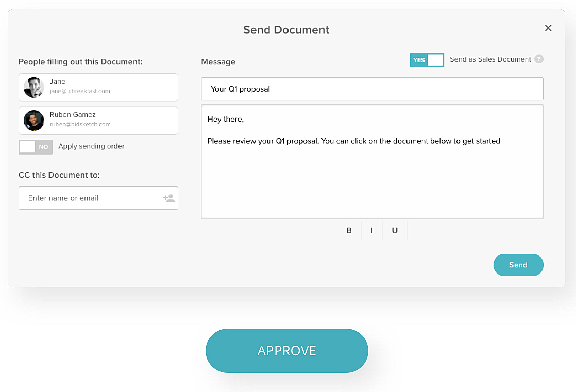Image resolution: width=576 pixels, height=392 pixels.
Task: Open the Send as Sales Document help tooltip
Action: (539, 59)
